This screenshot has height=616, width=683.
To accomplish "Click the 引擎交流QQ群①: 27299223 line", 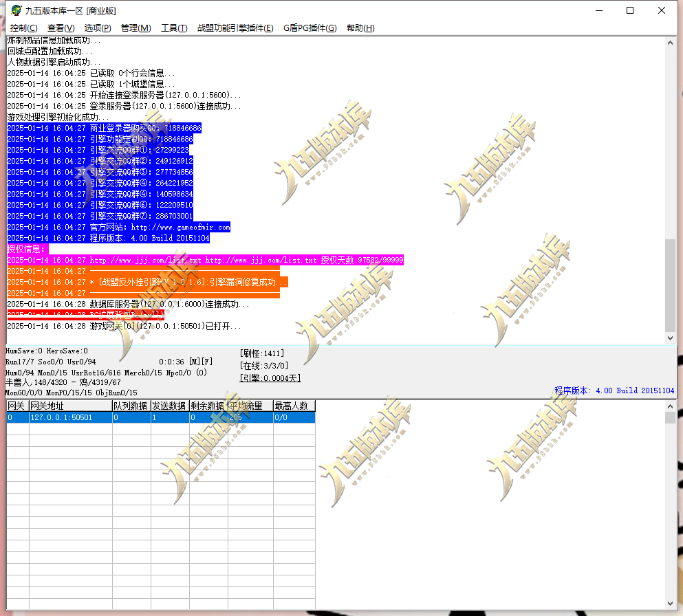I will (98, 150).
